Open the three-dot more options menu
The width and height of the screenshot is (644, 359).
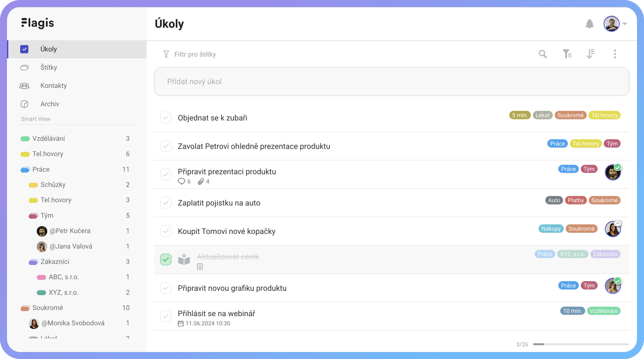pyautogui.click(x=615, y=54)
